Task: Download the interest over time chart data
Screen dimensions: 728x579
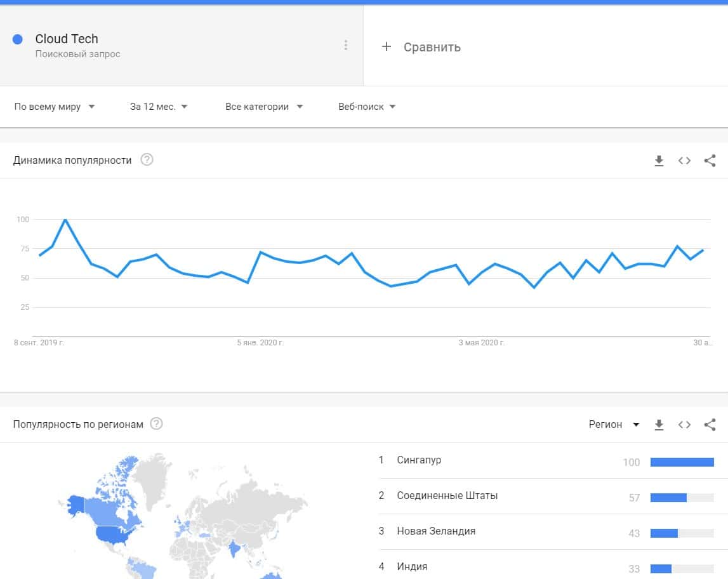Action: [x=659, y=161]
